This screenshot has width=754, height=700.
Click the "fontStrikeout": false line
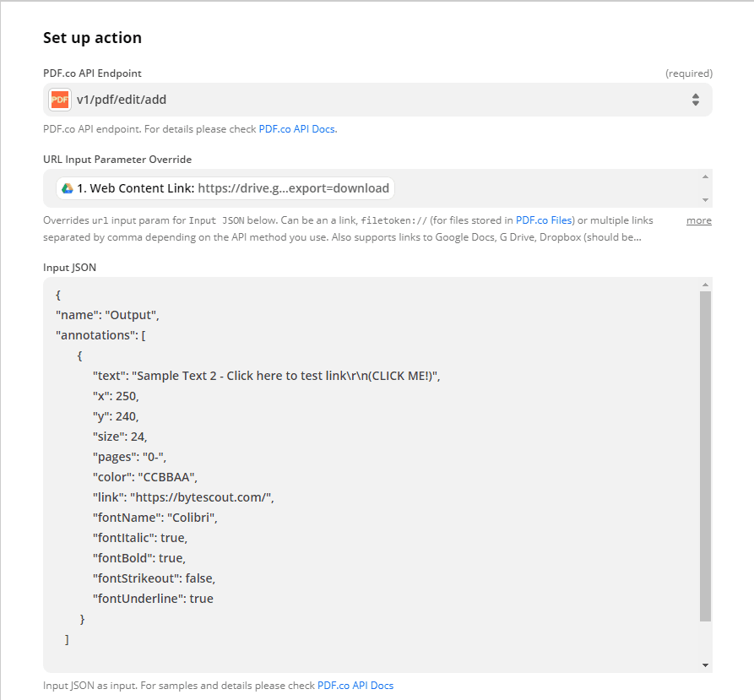[154, 578]
